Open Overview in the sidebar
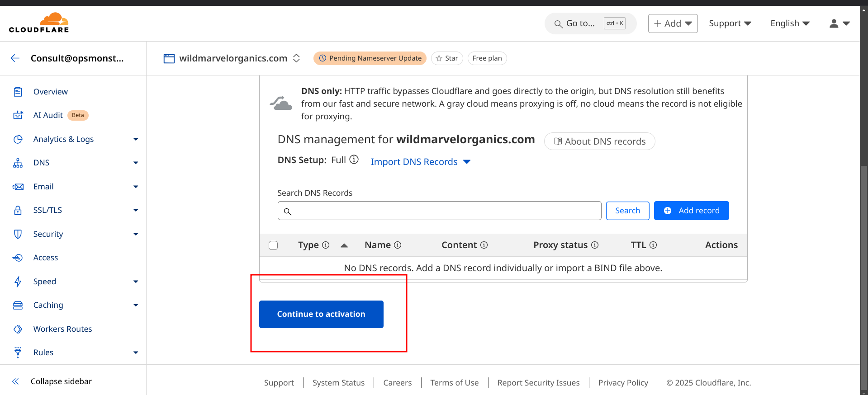 pyautogui.click(x=50, y=92)
